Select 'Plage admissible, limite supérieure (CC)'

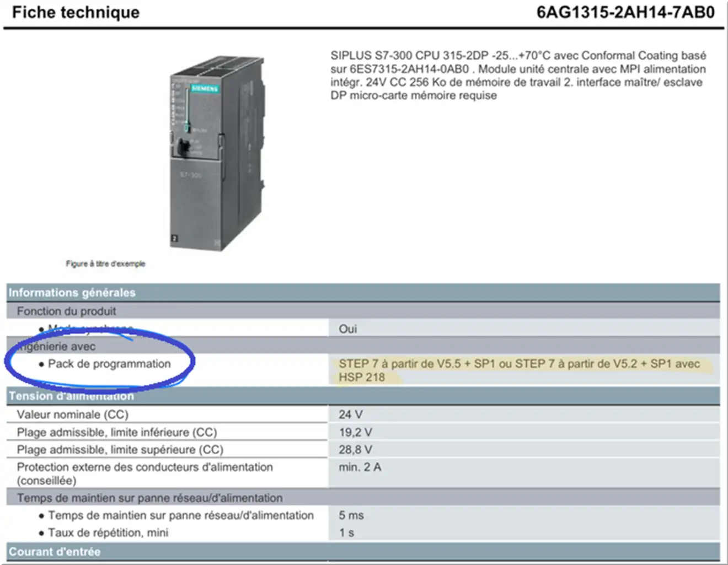[120, 450]
